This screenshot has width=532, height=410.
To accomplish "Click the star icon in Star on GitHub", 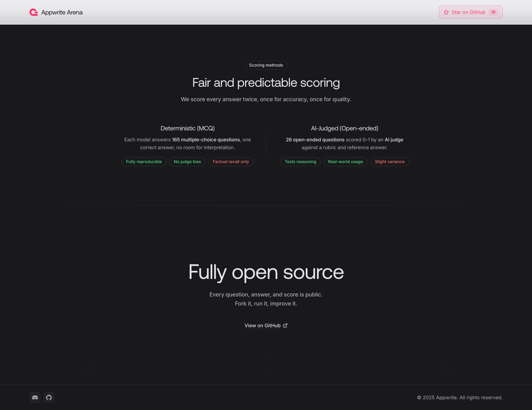I will point(446,12).
